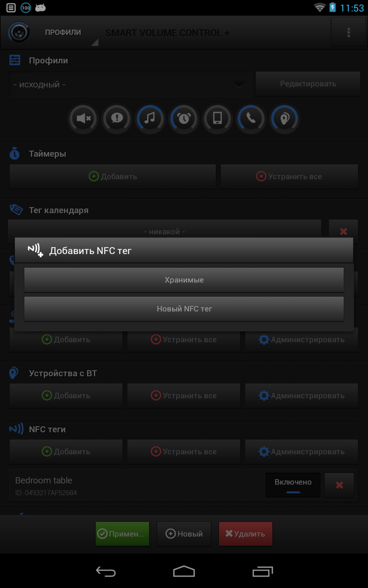Select the Bluetooth headset volume icon

click(285, 119)
